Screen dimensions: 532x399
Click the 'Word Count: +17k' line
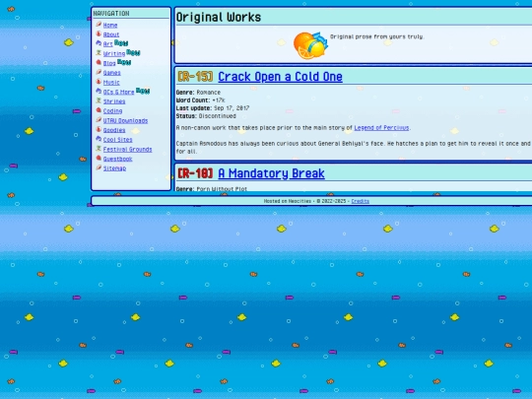click(200, 100)
